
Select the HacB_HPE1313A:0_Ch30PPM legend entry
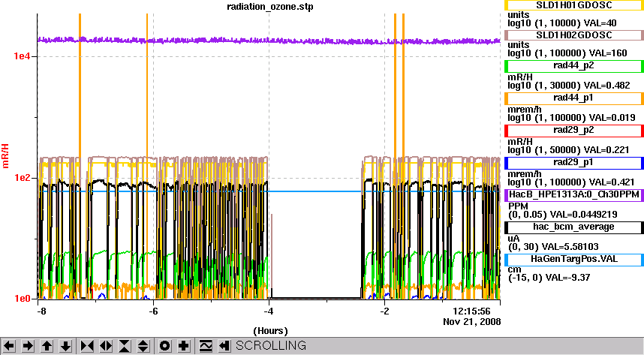(573, 194)
